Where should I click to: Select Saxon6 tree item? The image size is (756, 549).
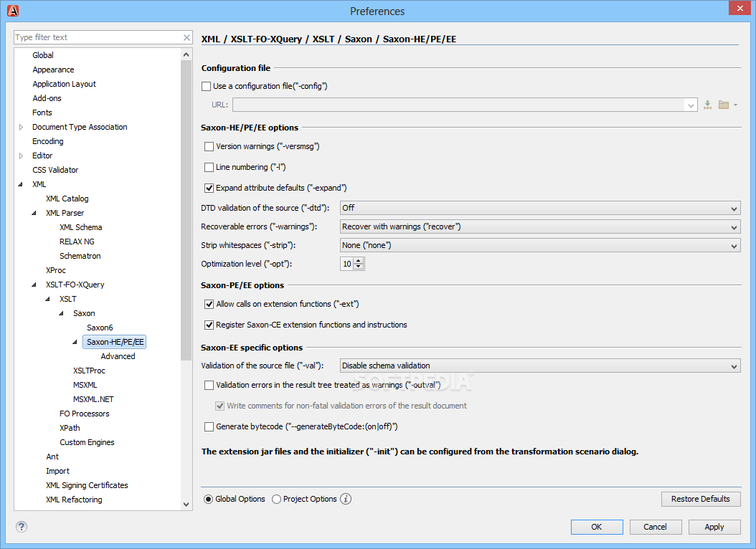click(100, 328)
